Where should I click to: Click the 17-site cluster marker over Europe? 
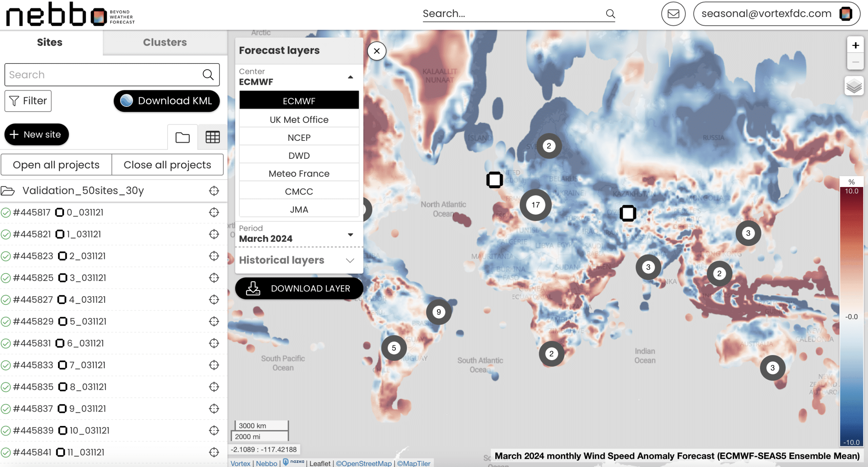click(x=535, y=205)
